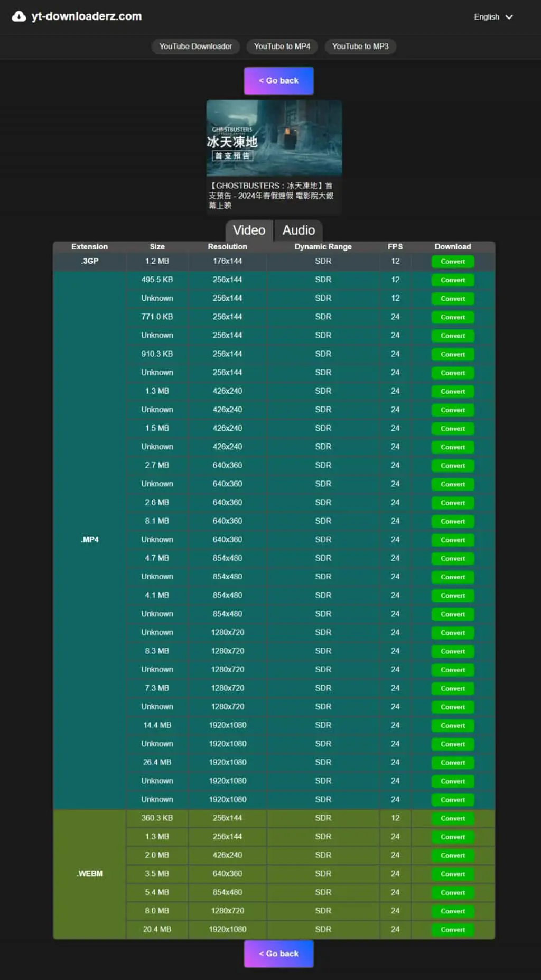Convert the 4.7 MB 854x480 MP4

coord(453,559)
